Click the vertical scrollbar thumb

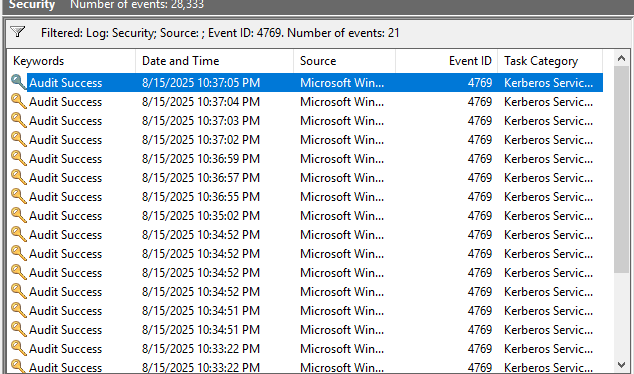[621, 170]
